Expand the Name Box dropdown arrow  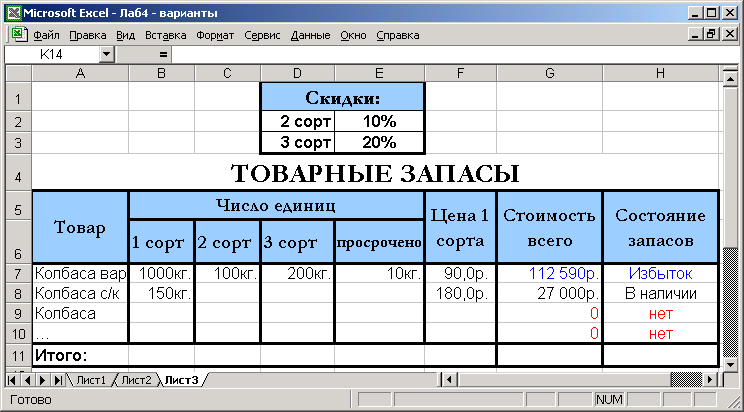[x=107, y=55]
